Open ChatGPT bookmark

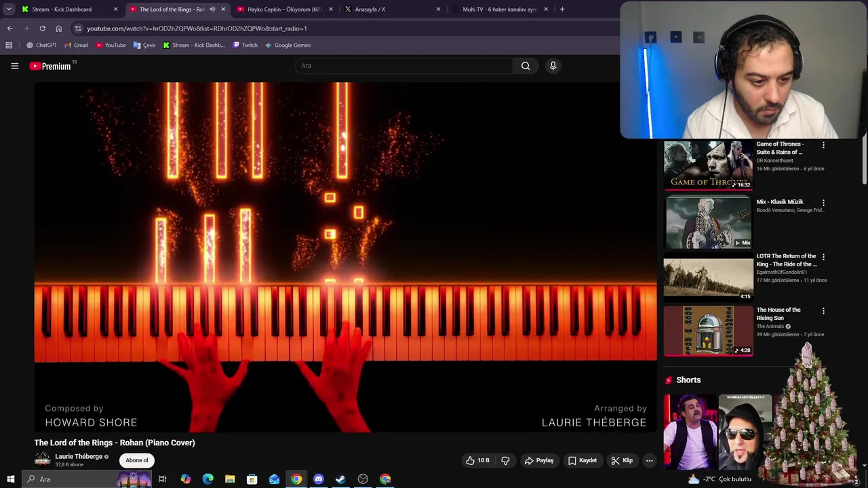[41, 45]
